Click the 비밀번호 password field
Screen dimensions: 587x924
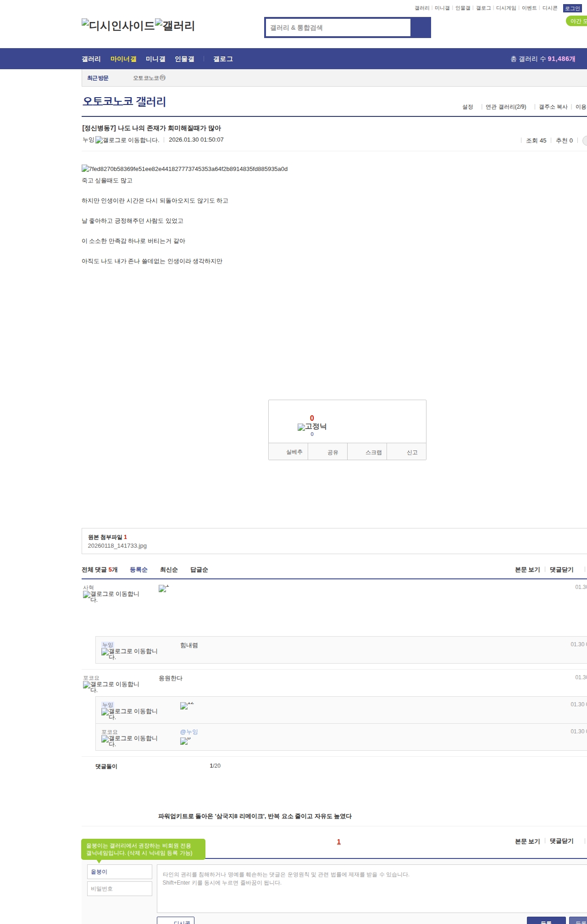coord(120,889)
